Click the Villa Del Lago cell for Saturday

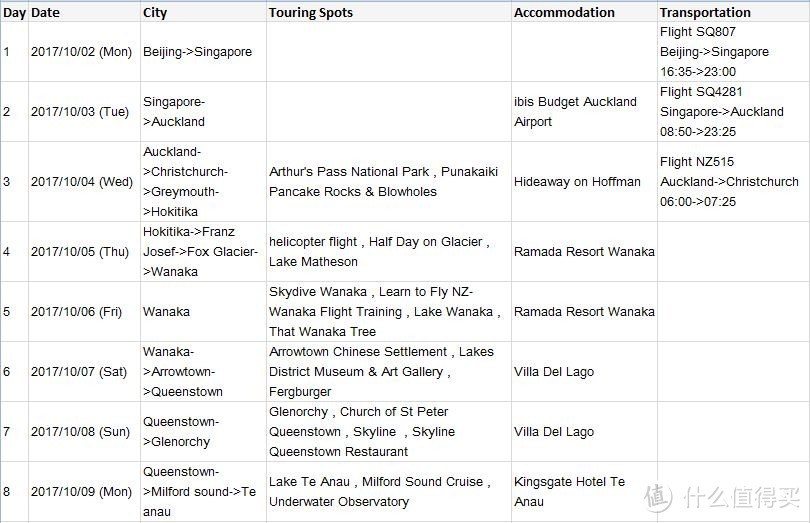click(584, 372)
